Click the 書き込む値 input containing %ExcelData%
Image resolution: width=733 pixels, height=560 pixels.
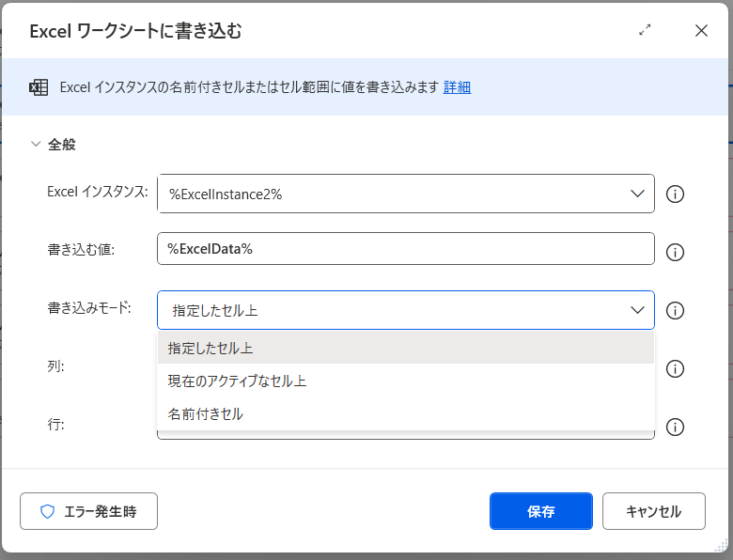pyautogui.click(x=405, y=249)
